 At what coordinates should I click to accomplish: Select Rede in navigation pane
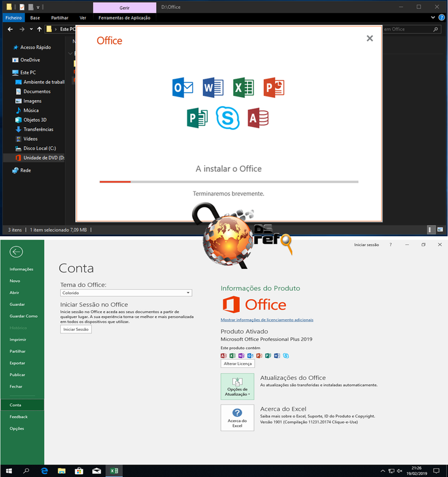[21, 171]
